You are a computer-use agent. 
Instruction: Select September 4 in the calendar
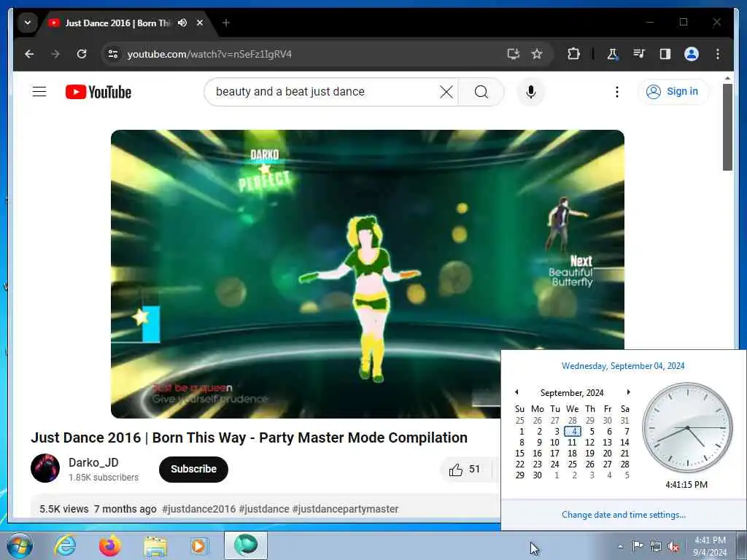tap(573, 432)
